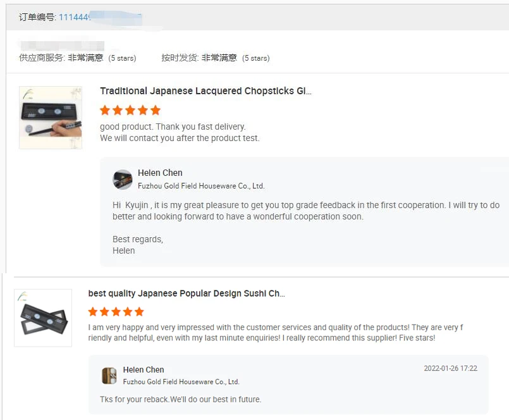Open Fuzhou Gold Field Houseware above Kyujin reply
Screen dimensions: 509x420
tap(201, 186)
